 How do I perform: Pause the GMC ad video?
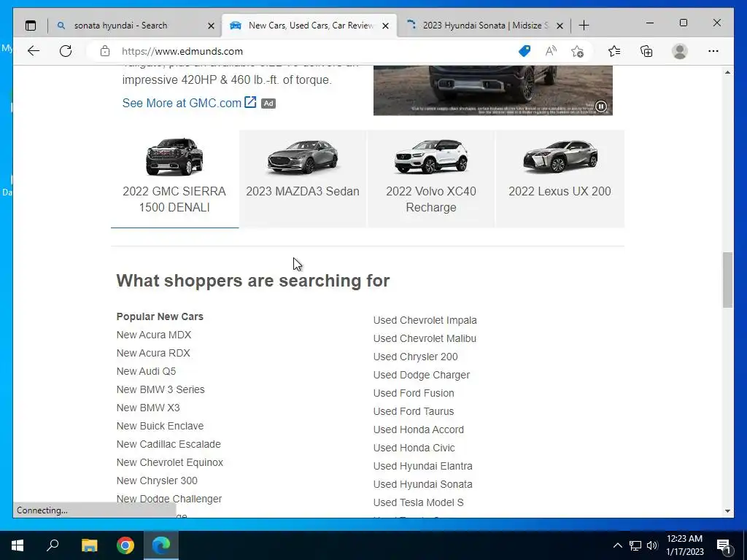click(601, 106)
